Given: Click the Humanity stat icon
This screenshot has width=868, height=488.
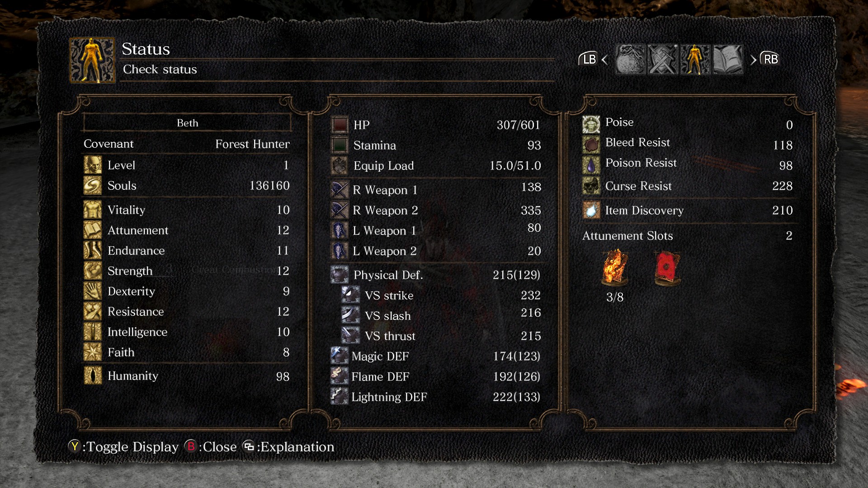Looking at the screenshot, I should tap(93, 375).
